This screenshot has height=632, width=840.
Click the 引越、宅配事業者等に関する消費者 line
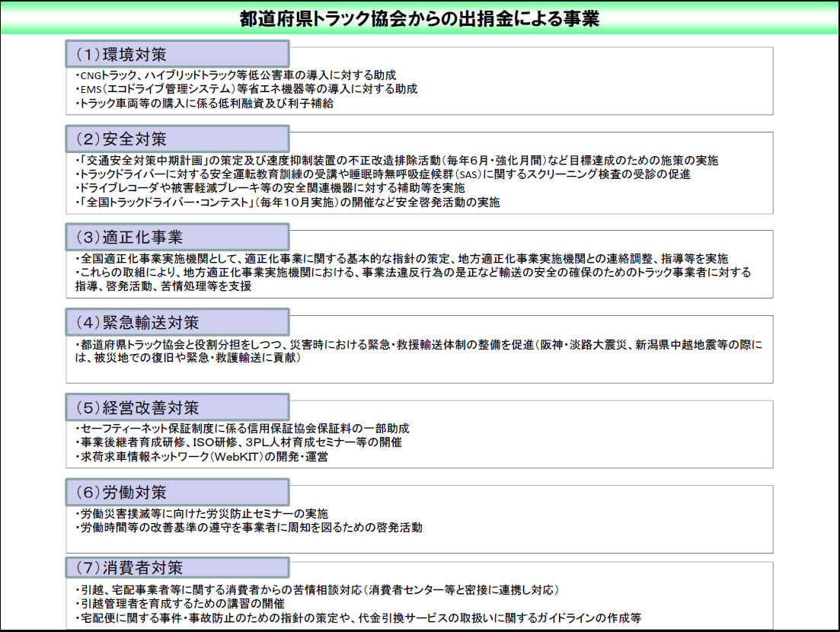pyautogui.click(x=318, y=590)
